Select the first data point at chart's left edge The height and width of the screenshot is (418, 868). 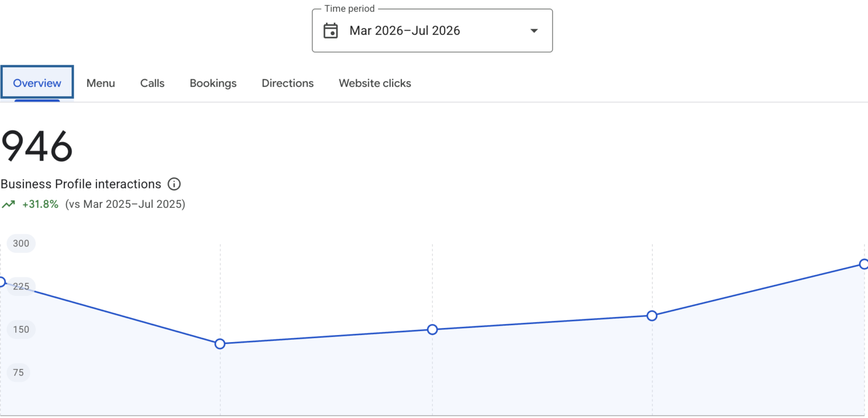pyautogui.click(x=2, y=282)
